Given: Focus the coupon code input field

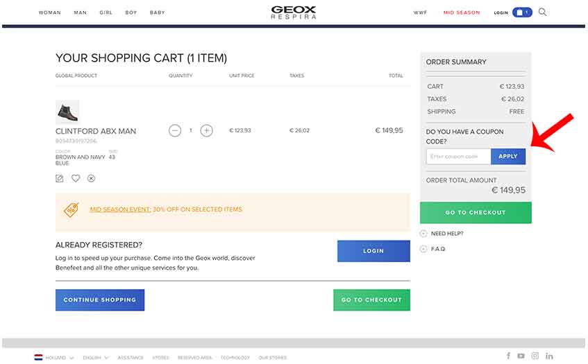Looking at the screenshot, I should tap(458, 156).
